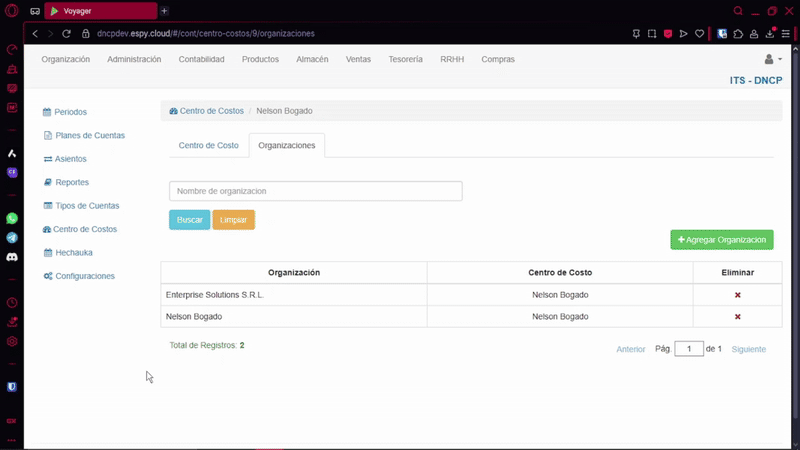Open Telegram in browser sidebar
The width and height of the screenshot is (800, 450).
click(12, 238)
